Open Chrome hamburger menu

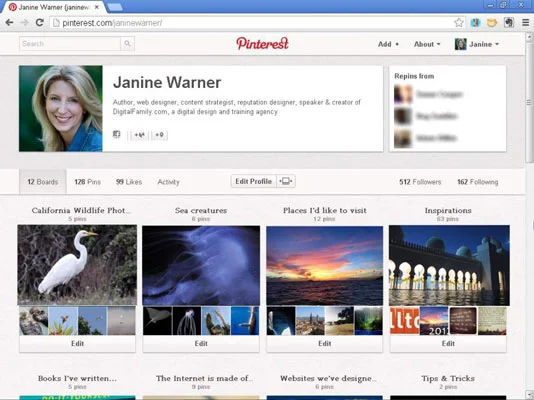tap(525, 23)
